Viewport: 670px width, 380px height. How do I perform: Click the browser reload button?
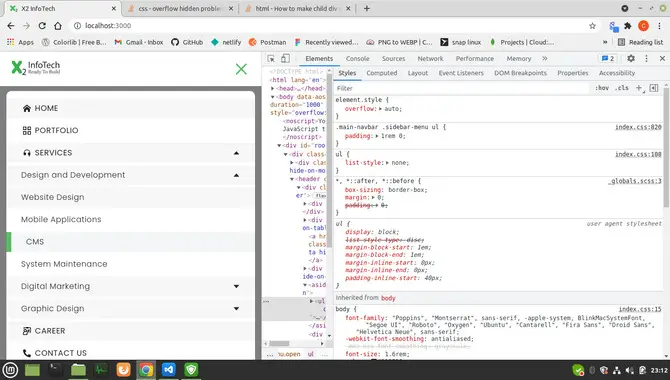[42, 26]
